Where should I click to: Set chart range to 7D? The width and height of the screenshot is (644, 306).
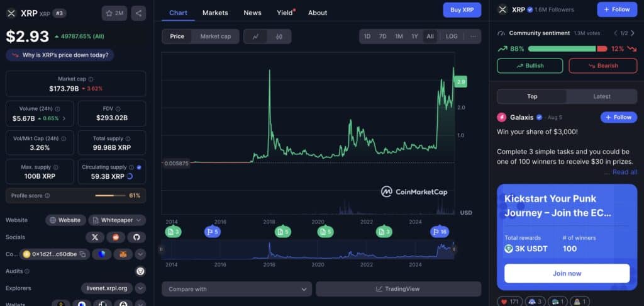click(382, 37)
